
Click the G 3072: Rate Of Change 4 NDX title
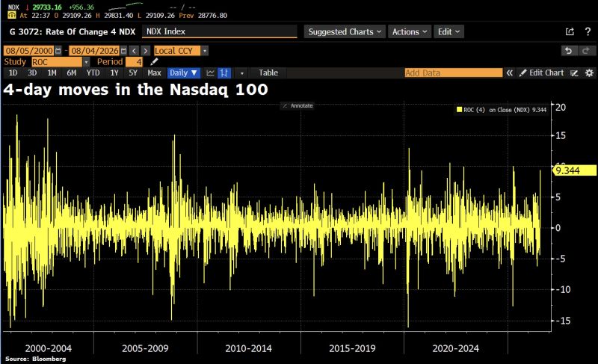click(x=73, y=31)
